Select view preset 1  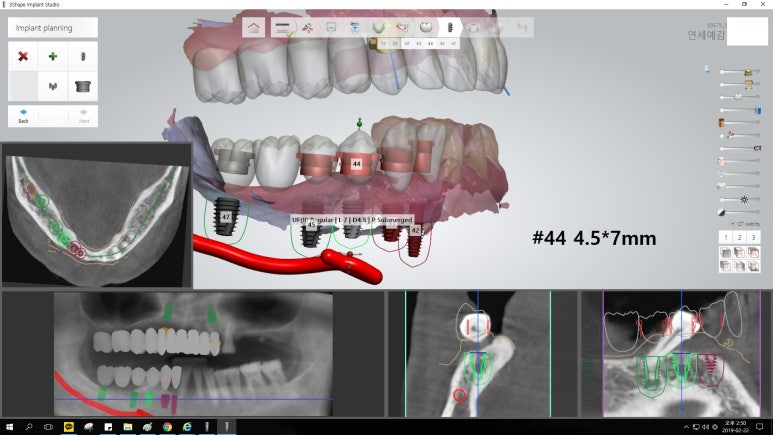[725, 237]
